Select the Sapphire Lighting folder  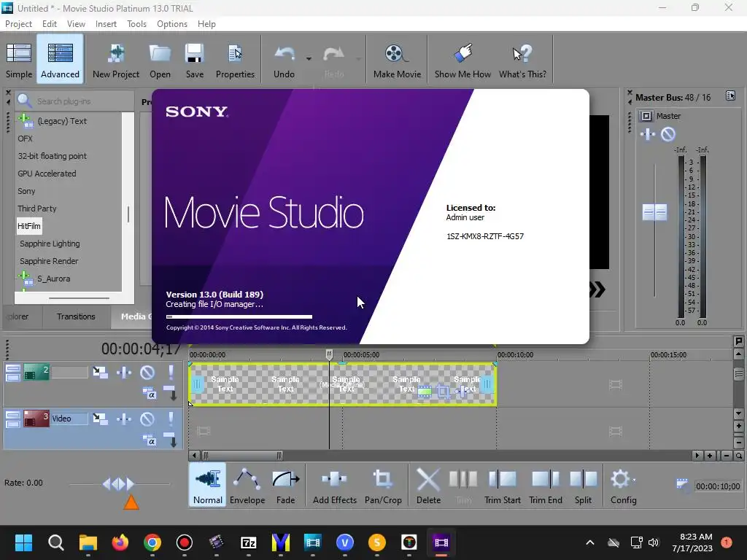50,244
